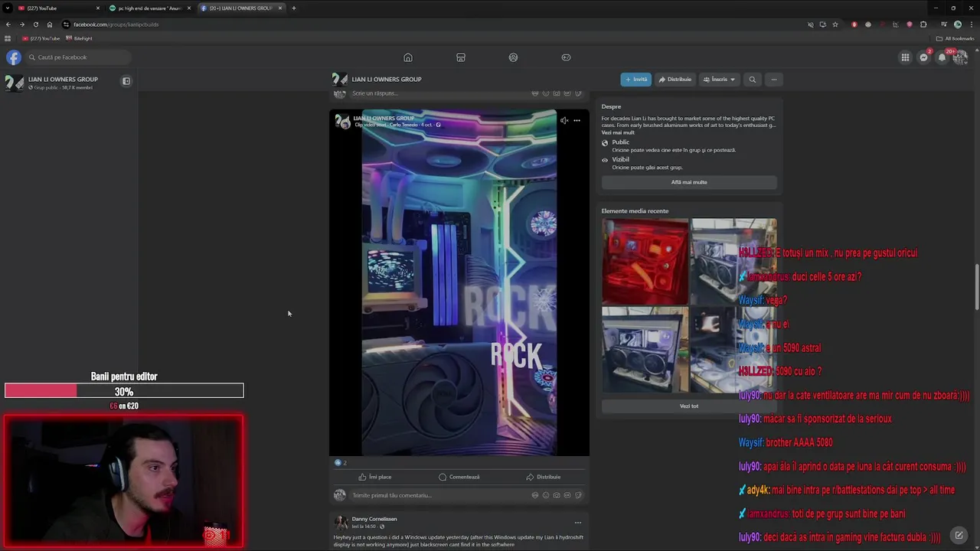Click the emoji icon in the comment box
The width and height of the screenshot is (980, 551).
pyautogui.click(x=546, y=495)
